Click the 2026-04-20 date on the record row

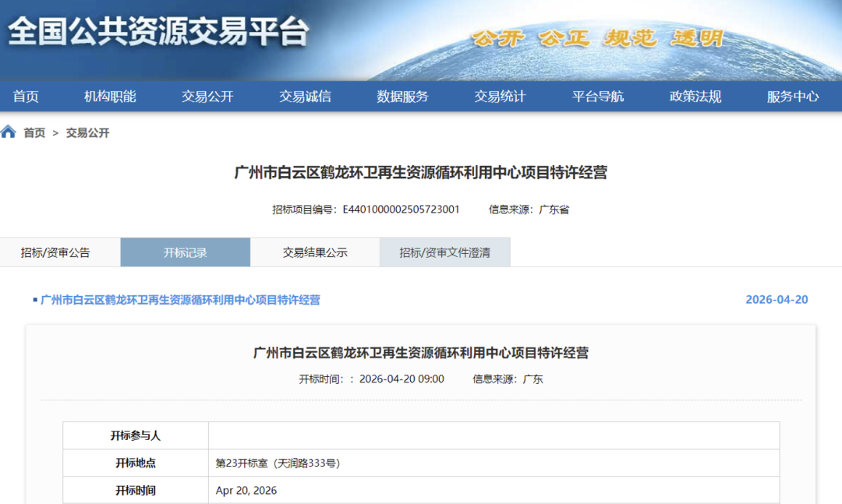(x=777, y=300)
